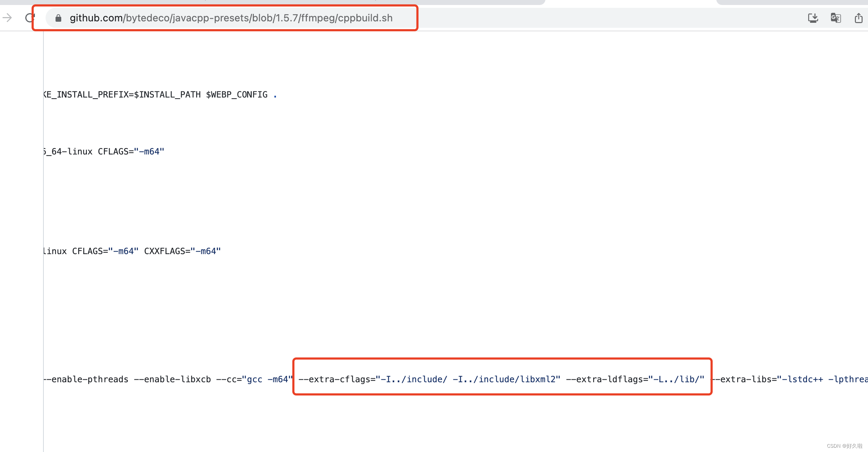Click CFLAGS="-m64" on the 64-linux line

131,152
